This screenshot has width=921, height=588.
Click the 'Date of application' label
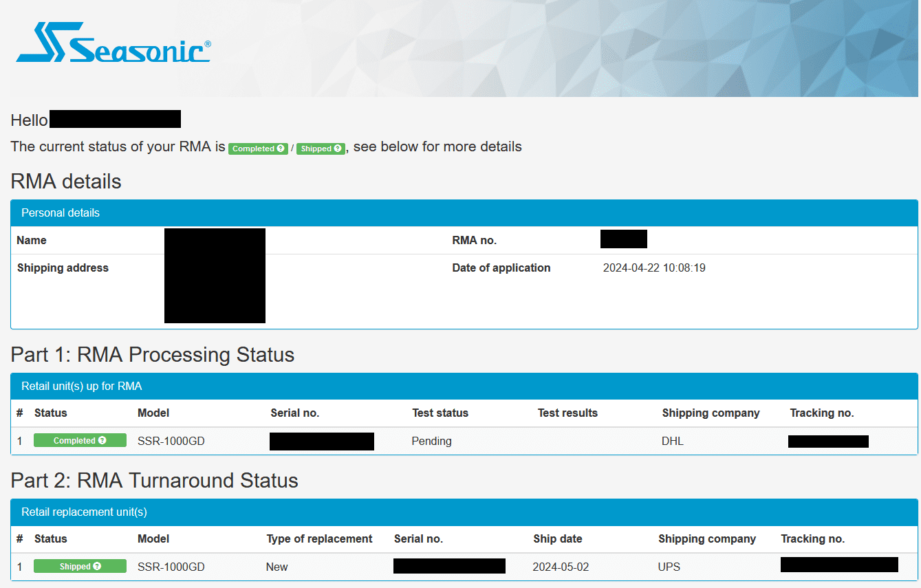click(501, 268)
